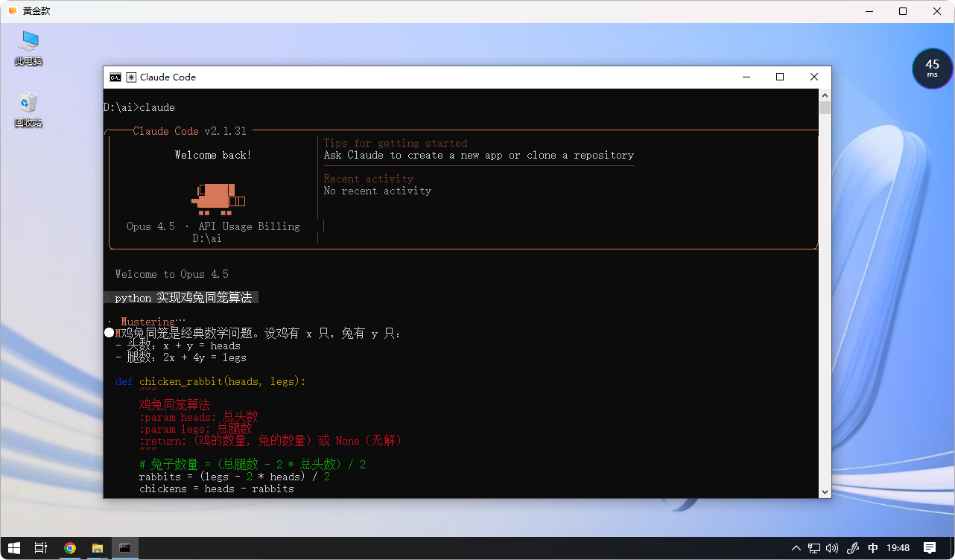The image size is (955, 560).
Task: Click the 45 ms latency indicator
Action: tap(932, 69)
